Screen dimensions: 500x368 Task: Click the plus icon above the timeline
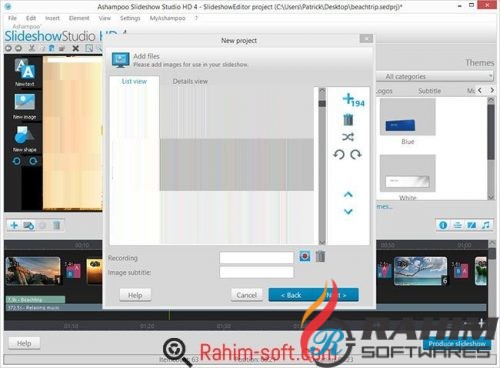[x=14, y=225]
